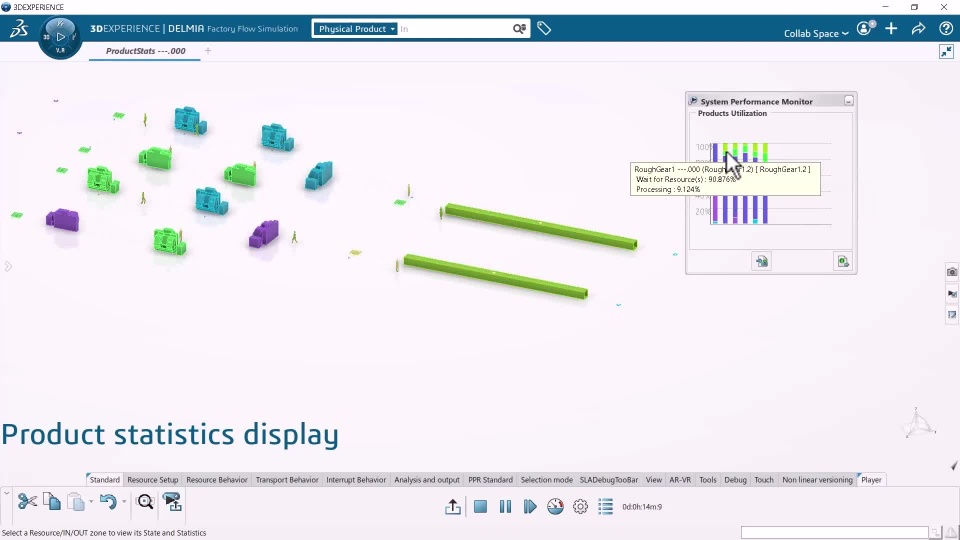This screenshot has width=960, height=540.
Task: Click the magnifier find icon in toolbar
Action: (145, 502)
